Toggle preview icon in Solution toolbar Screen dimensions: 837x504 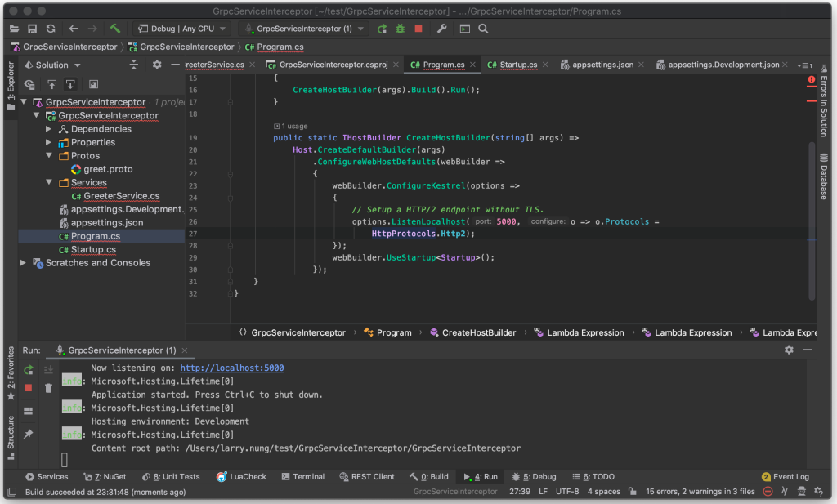click(x=93, y=84)
